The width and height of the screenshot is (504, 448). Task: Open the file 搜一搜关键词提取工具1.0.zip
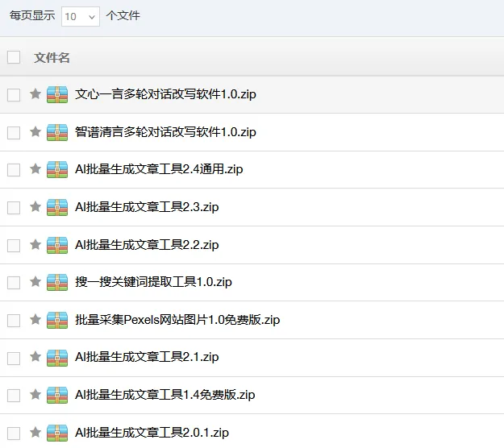(x=153, y=282)
